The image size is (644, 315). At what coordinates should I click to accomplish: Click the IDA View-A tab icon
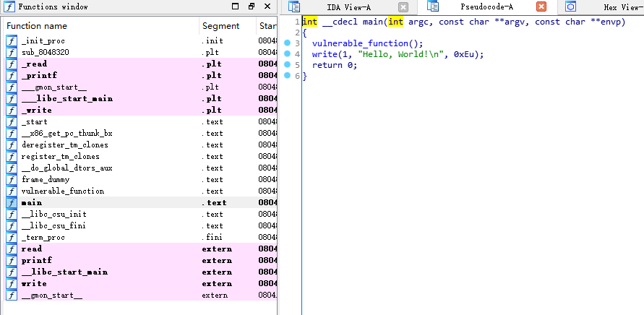pos(294,7)
